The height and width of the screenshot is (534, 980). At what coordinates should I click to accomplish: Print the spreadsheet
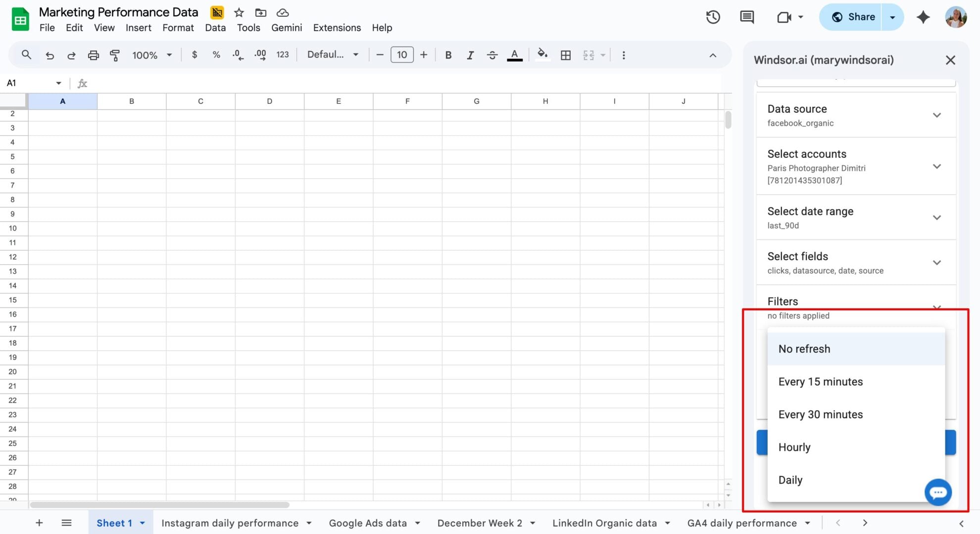(x=93, y=55)
